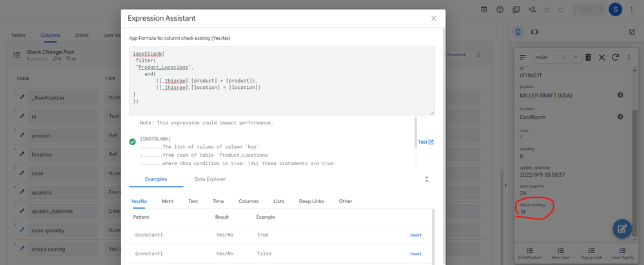644x265 pixels.
Task: Open the CoolRoom location reference arrow
Action: (620, 117)
